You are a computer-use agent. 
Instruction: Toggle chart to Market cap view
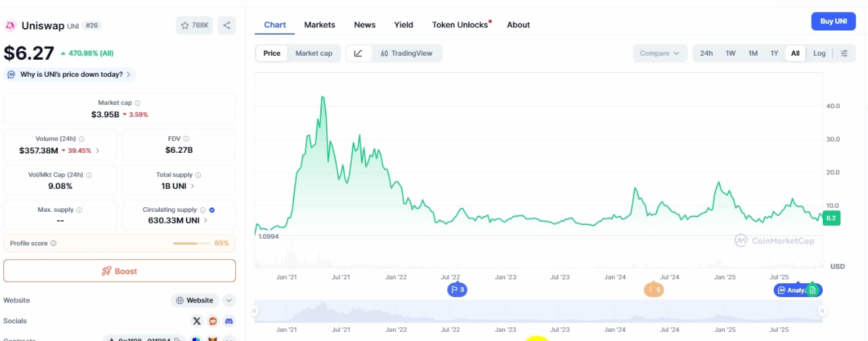point(313,54)
